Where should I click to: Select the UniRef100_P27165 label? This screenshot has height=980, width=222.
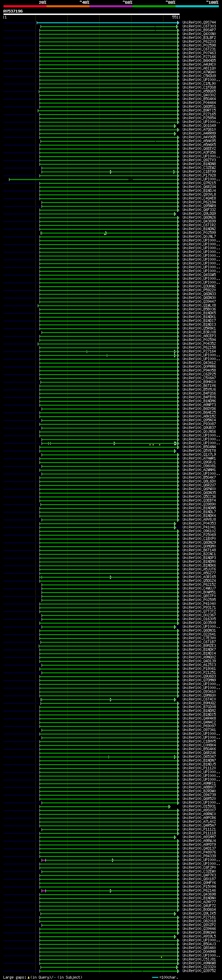tap(199, 114)
